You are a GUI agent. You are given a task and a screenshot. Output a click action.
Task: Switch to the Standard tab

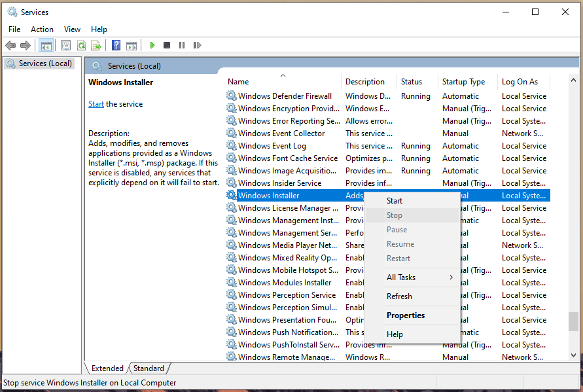pyautogui.click(x=149, y=368)
